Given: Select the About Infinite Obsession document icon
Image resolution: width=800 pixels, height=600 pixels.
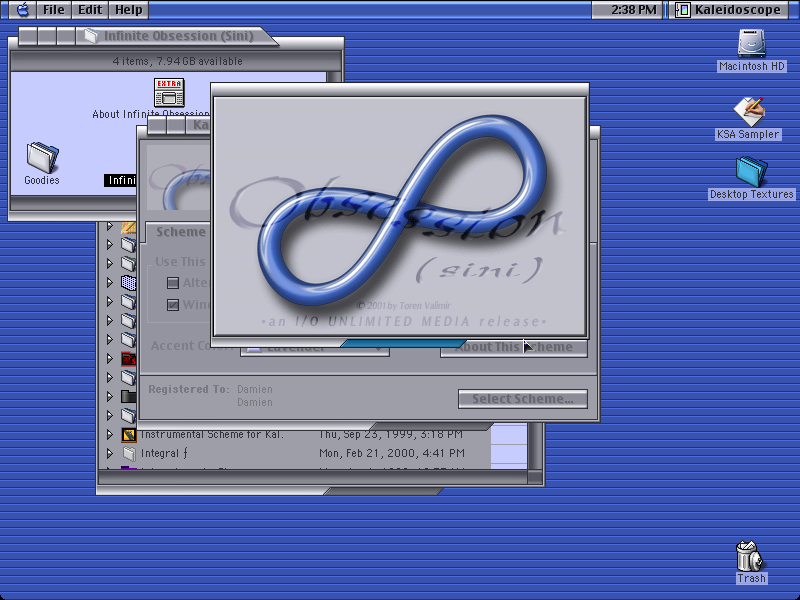Looking at the screenshot, I should pyautogui.click(x=169, y=92).
